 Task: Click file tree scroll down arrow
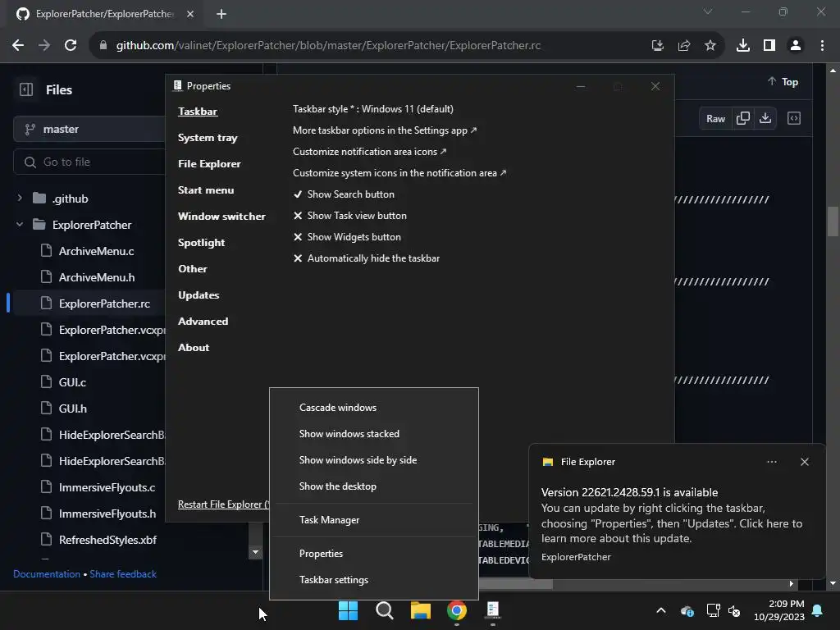coord(256,552)
